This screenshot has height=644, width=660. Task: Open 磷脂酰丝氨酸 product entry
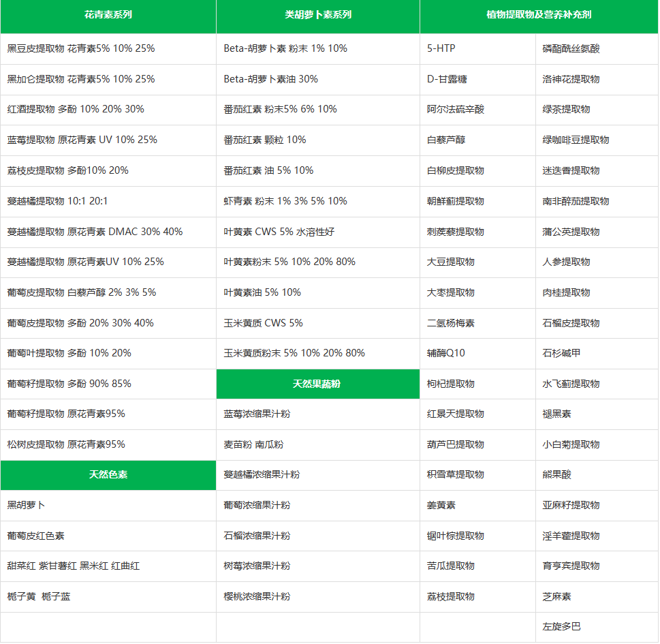tap(571, 49)
